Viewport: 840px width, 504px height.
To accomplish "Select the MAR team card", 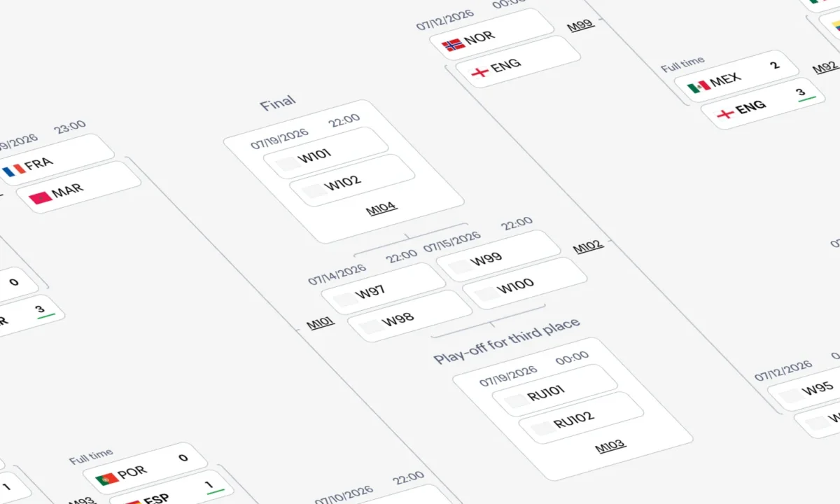I will (78, 187).
